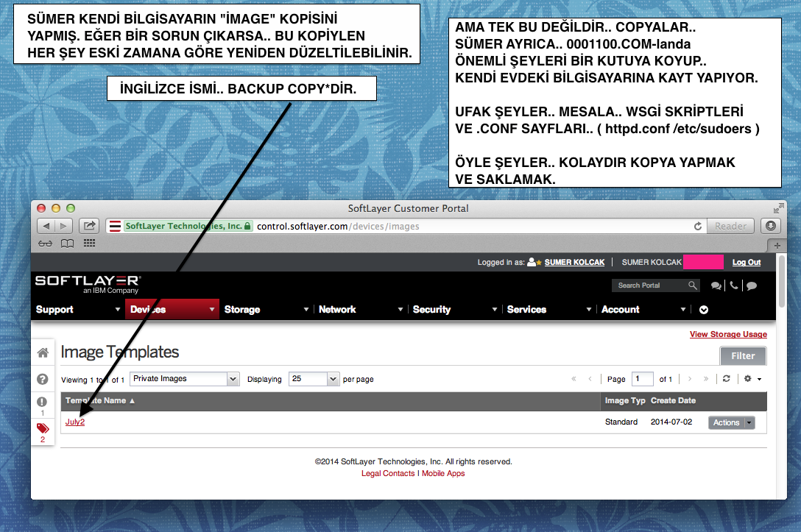Open the Support menu
Screen dimensions: 801x532
78,309
